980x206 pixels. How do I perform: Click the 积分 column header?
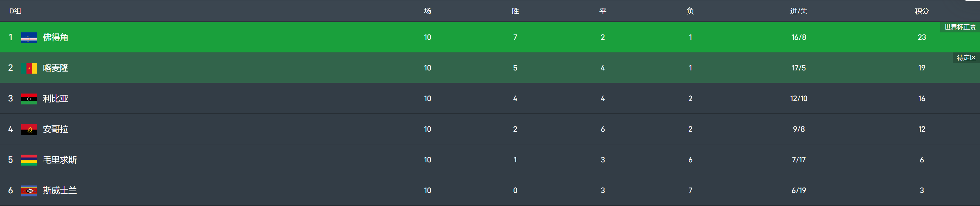922,11
